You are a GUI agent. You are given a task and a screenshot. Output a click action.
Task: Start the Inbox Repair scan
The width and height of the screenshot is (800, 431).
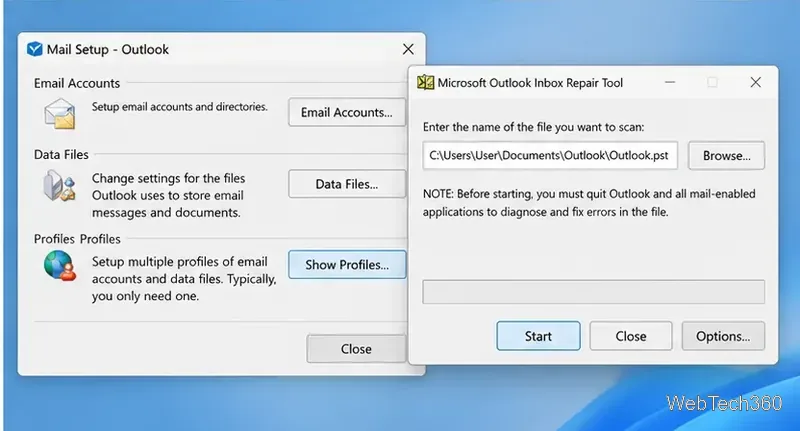538,336
